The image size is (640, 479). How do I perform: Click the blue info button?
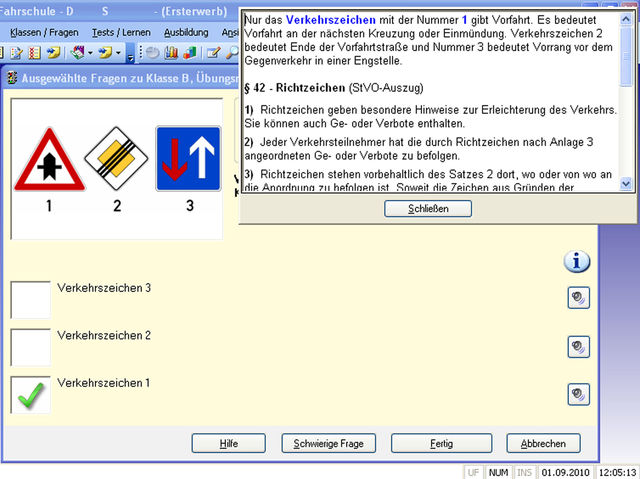(x=577, y=261)
